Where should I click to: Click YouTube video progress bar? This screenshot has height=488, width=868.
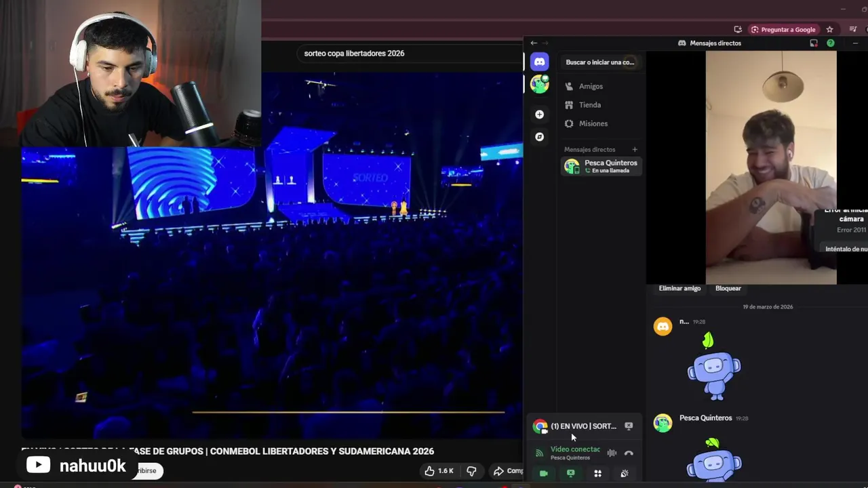[x=348, y=411]
